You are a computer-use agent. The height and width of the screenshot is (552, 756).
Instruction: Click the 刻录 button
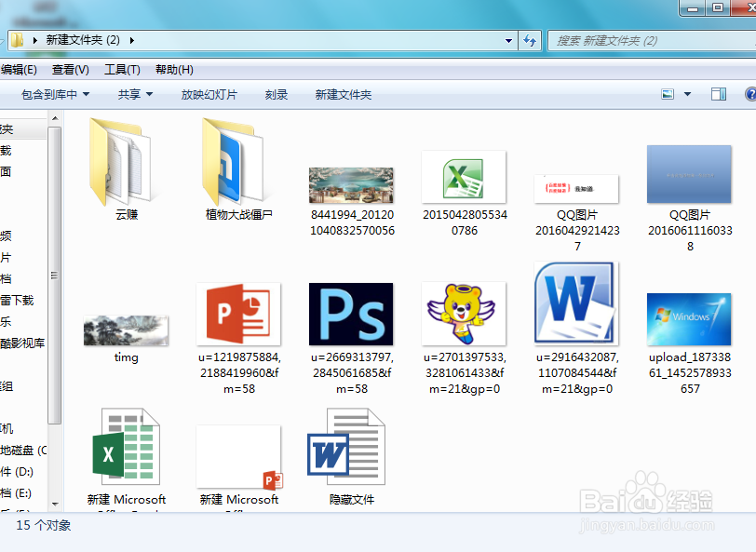point(277,95)
